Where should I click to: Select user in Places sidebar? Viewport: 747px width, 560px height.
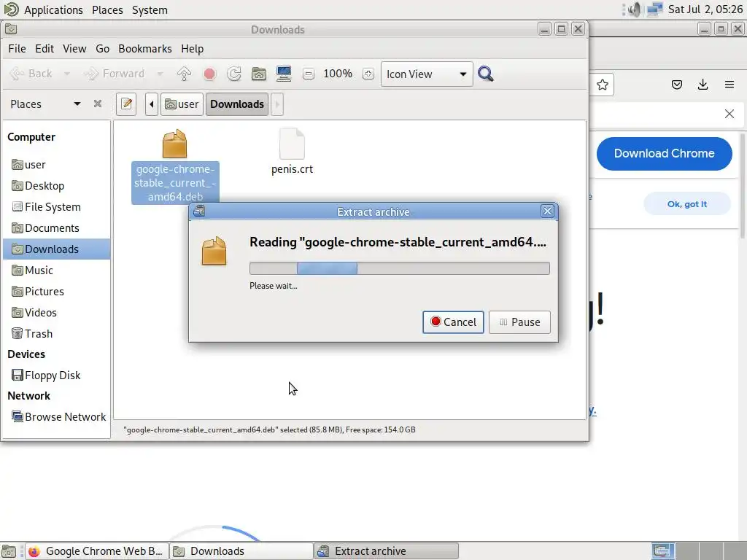56,165
